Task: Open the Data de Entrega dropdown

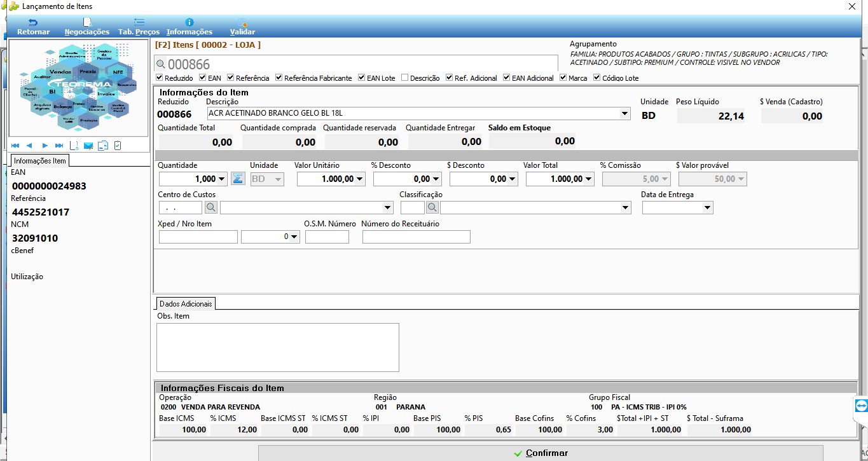Action: [707, 208]
